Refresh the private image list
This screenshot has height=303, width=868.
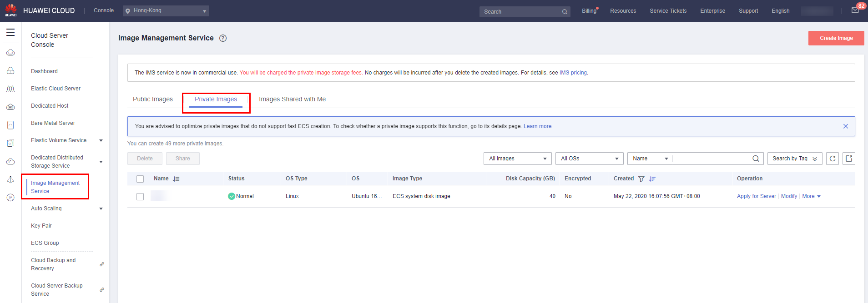[833, 159]
